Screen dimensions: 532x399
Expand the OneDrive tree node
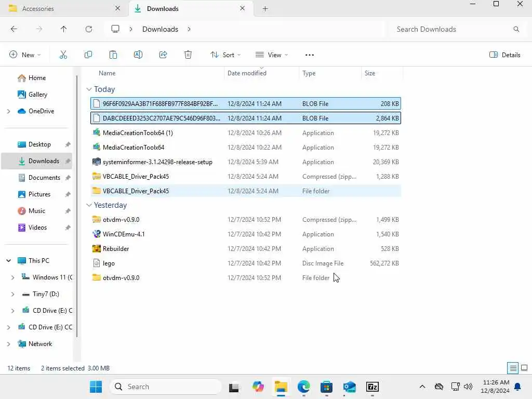pyautogui.click(x=8, y=111)
